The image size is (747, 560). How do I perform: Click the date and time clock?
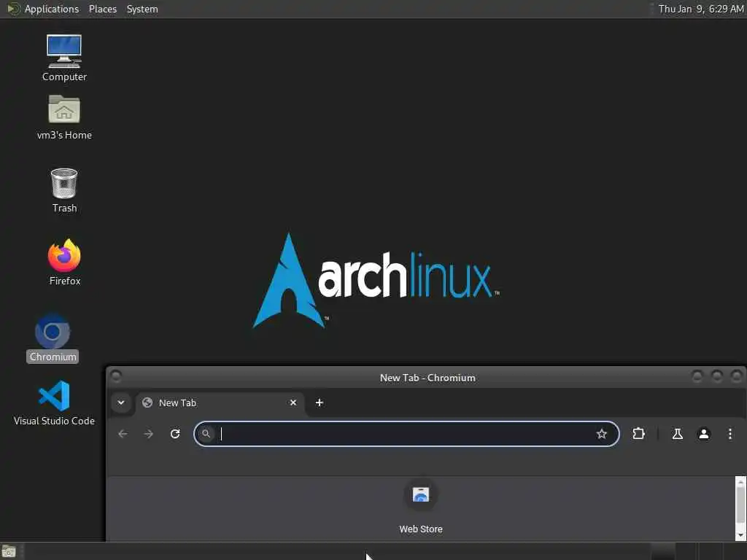click(701, 9)
